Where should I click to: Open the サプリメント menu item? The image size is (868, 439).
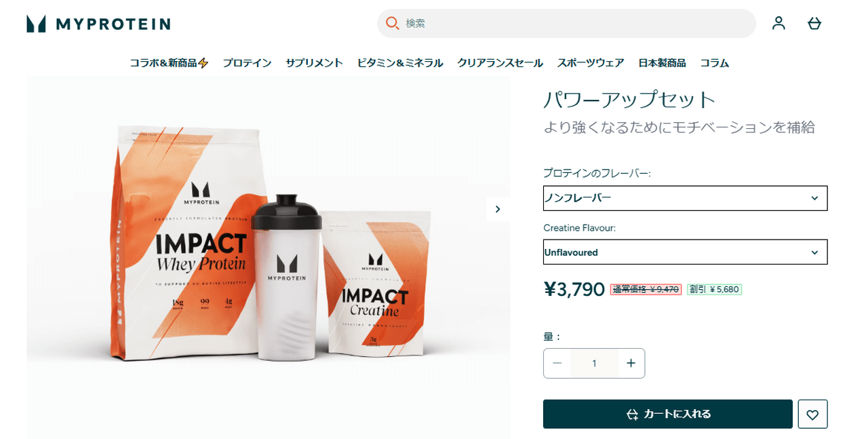coord(314,62)
